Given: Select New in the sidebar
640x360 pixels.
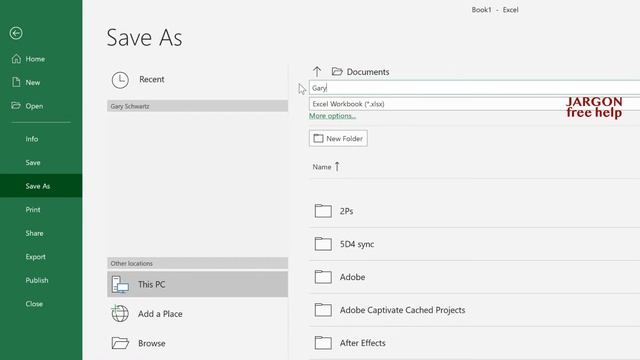Looking at the screenshot, I should point(33,82).
